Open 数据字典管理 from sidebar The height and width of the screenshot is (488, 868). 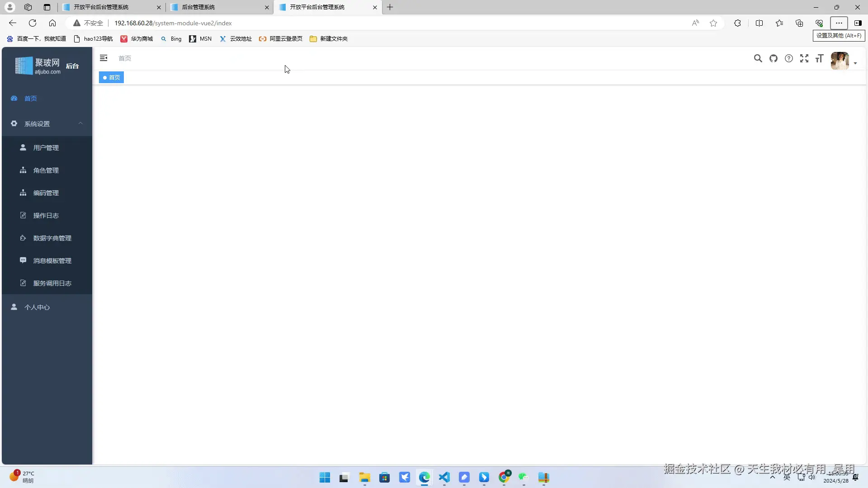click(x=52, y=238)
